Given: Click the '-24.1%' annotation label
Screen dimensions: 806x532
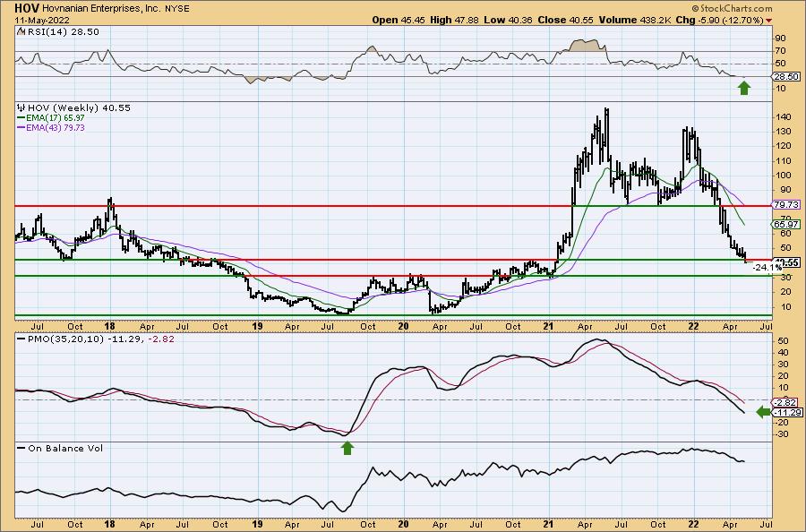Looking at the screenshot, I should tap(768, 267).
